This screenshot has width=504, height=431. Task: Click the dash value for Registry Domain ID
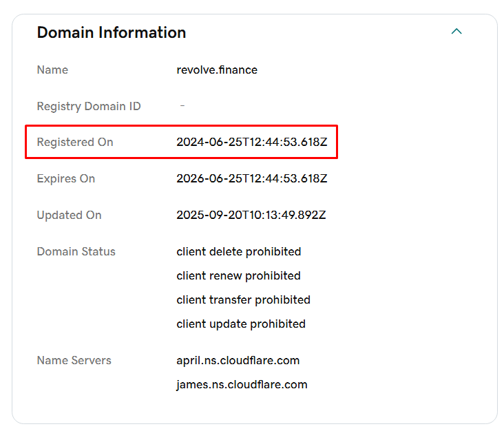pyautogui.click(x=182, y=105)
